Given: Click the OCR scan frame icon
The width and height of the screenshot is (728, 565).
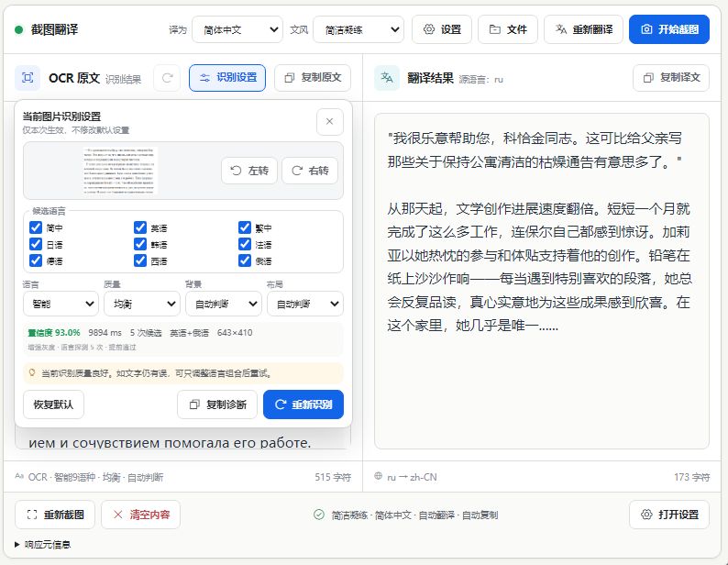Looking at the screenshot, I should coord(28,78).
